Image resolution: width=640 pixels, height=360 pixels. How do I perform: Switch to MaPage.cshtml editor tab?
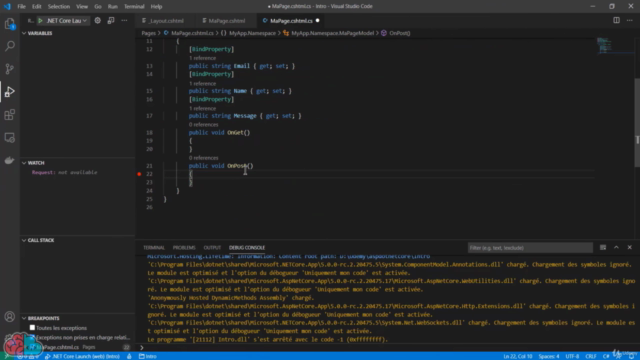point(224,21)
